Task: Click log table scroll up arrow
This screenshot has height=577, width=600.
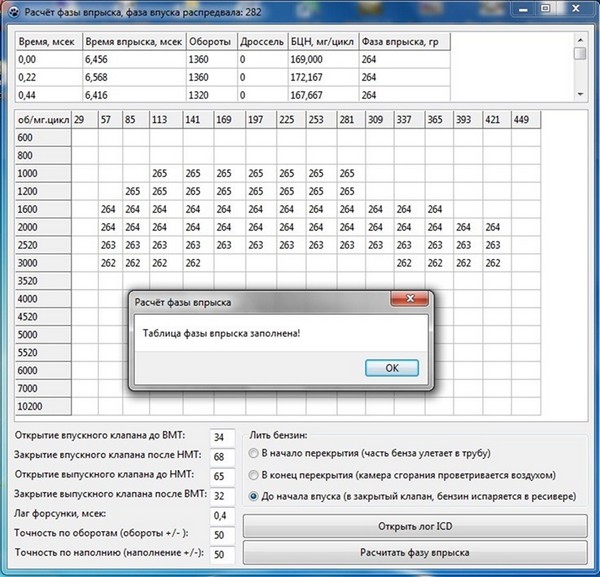Action: click(x=580, y=40)
